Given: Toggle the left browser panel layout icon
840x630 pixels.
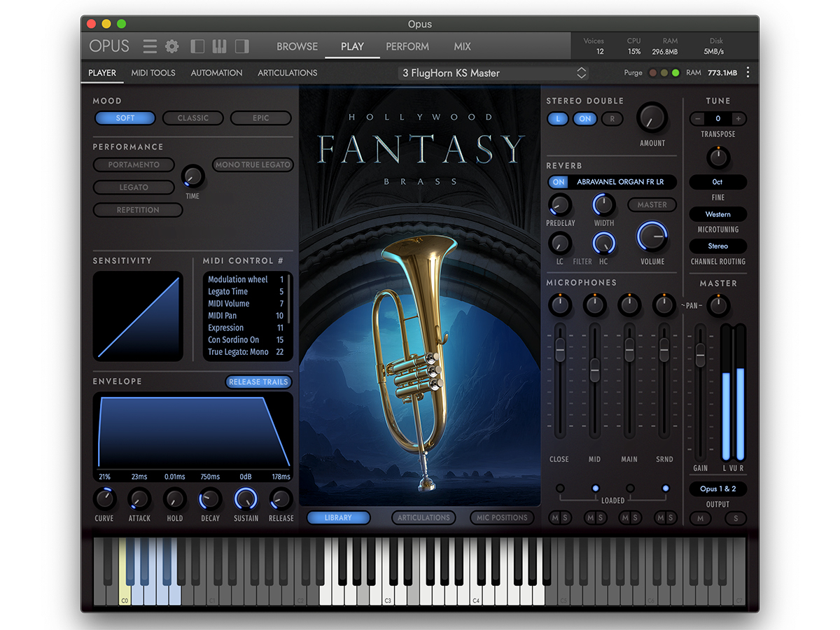Looking at the screenshot, I should 197,46.
